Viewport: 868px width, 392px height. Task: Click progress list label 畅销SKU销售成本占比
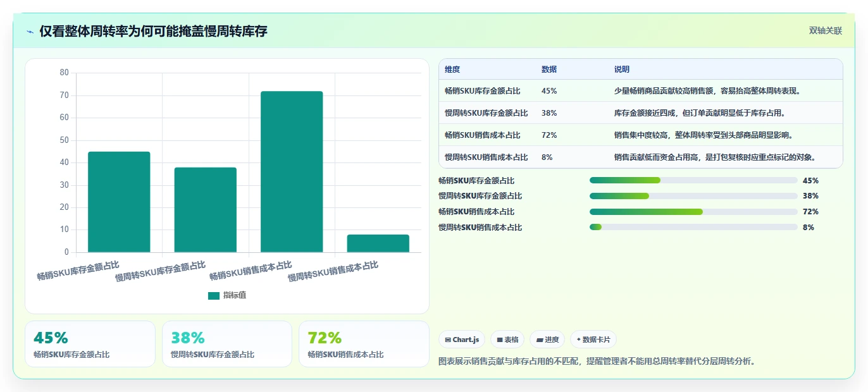pyautogui.click(x=476, y=212)
